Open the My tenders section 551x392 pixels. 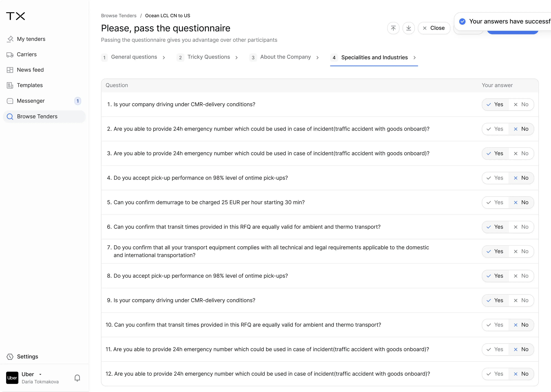pos(31,39)
